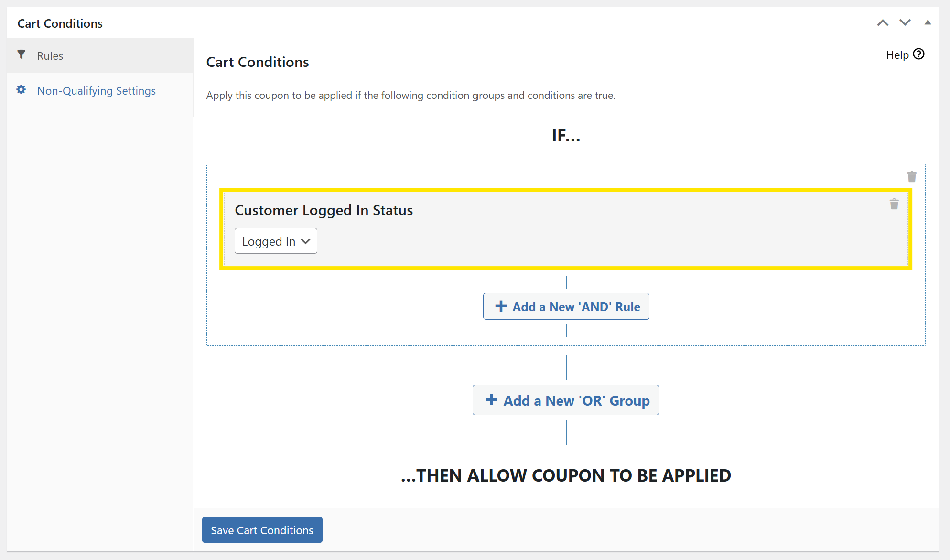The width and height of the screenshot is (950, 560).
Task: Open the Help link
Action: click(897, 55)
